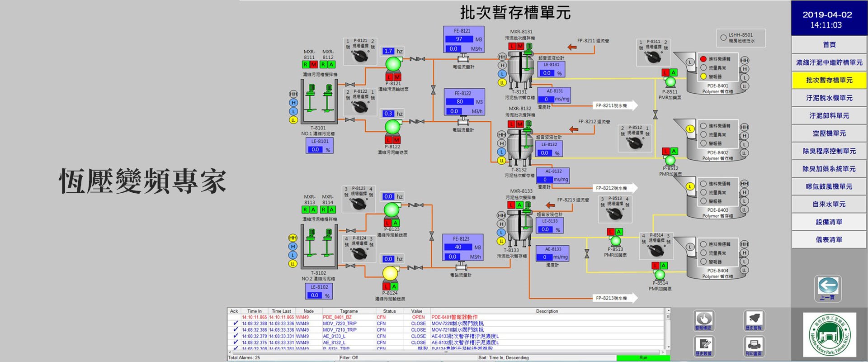Screen dimensions: 868x362
Task: Select the yellow pump P-8124 symbol
Action: (x=390, y=274)
